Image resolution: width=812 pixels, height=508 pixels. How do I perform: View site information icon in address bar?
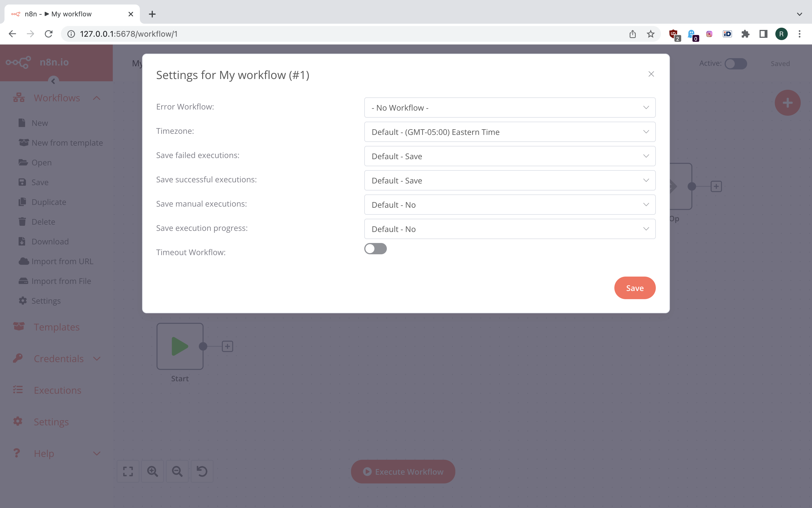[71, 34]
